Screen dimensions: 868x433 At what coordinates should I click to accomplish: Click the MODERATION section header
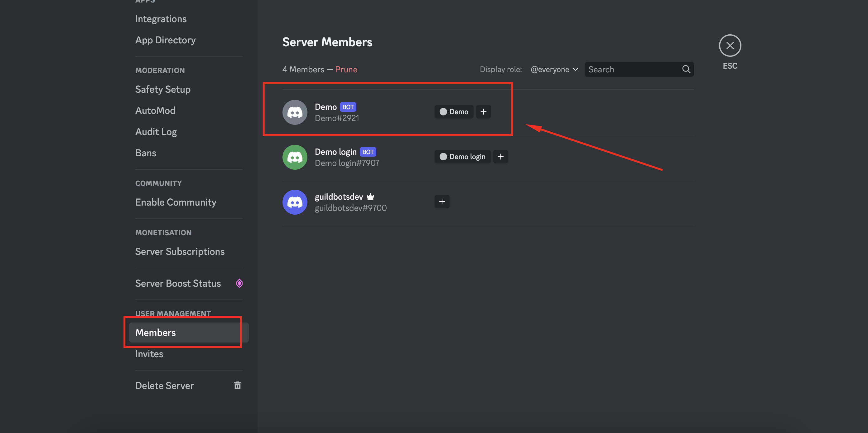coord(160,71)
